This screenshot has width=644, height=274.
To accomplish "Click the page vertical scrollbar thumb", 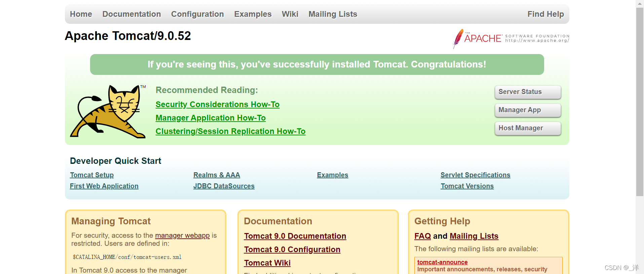I will 640,102.
